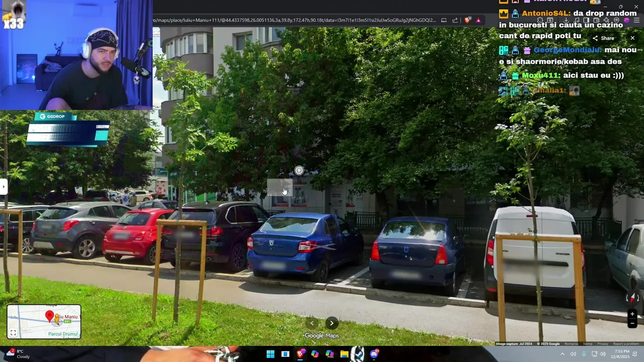Viewport: 644px width, 362px height.
Task: Click the Romania link in footer
Action: (x=571, y=344)
